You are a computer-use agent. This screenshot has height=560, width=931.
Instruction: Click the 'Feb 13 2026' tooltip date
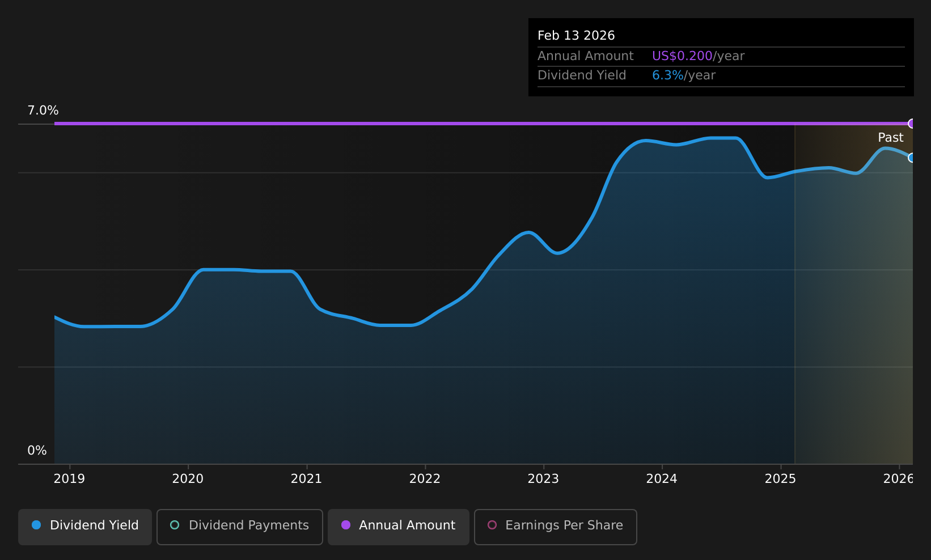click(x=576, y=36)
